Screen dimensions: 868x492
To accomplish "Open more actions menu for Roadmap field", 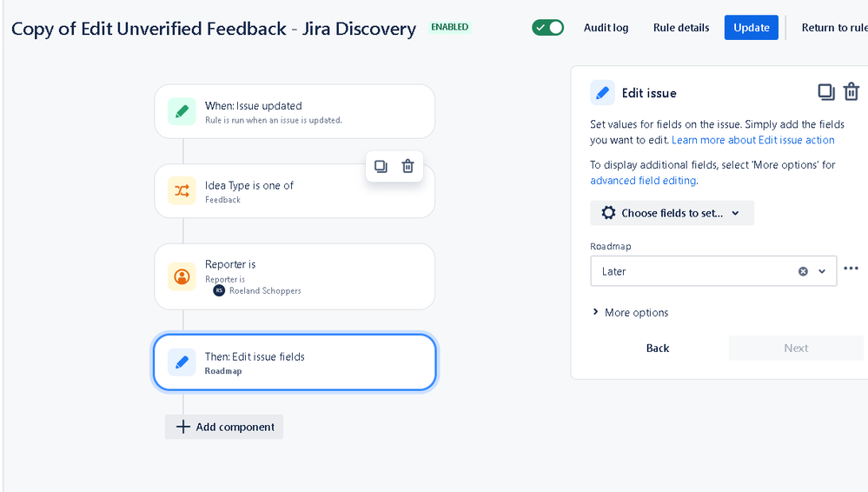I will tap(851, 269).
